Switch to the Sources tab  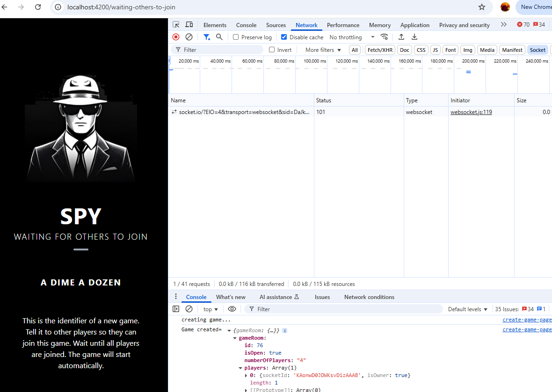[x=276, y=25]
